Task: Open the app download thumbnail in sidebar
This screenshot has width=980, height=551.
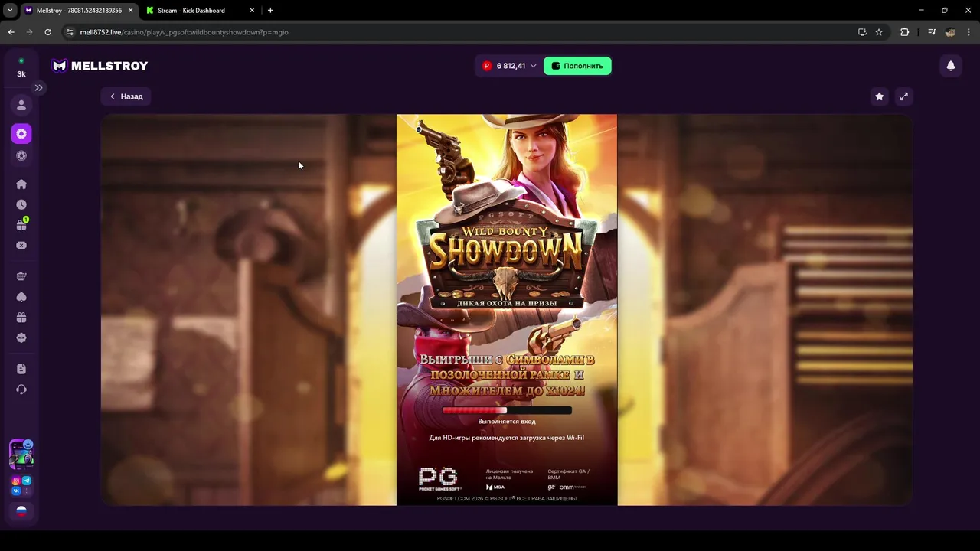Action: pos(21,454)
